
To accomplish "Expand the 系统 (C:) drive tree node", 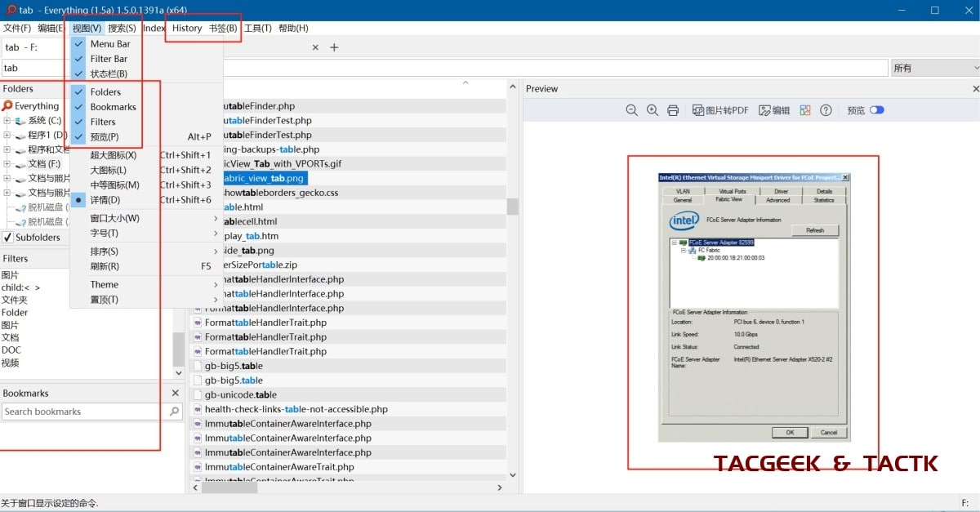I will [7, 121].
